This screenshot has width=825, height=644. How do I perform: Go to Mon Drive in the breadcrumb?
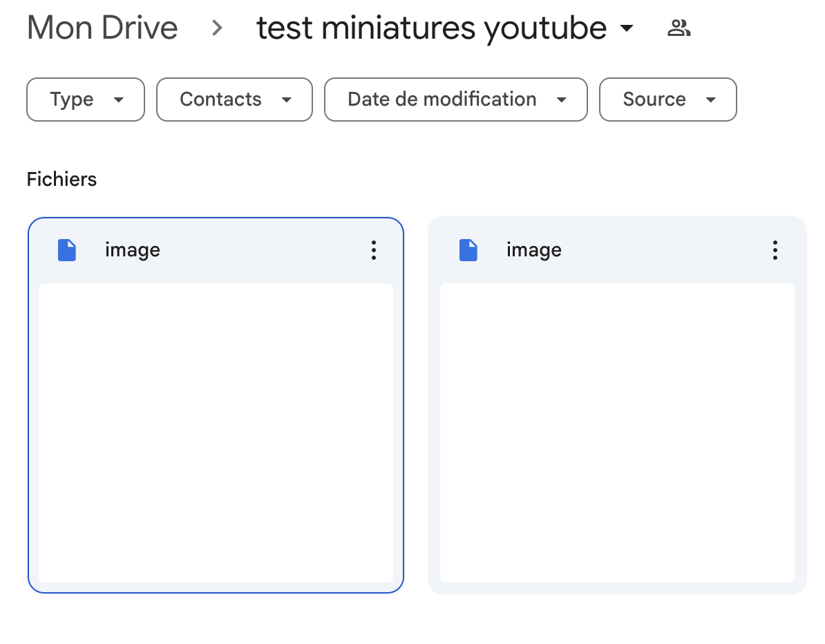point(102,28)
